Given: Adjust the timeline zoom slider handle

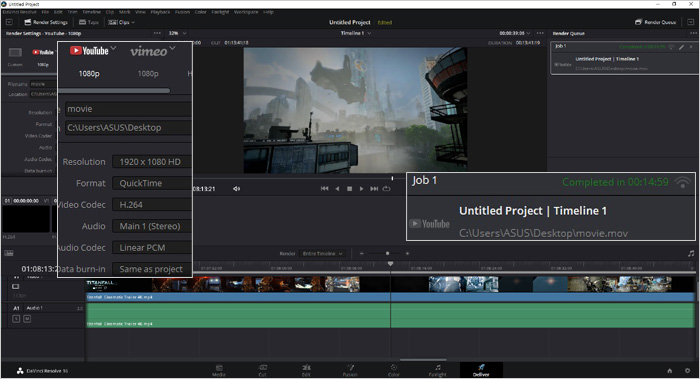Looking at the screenshot, I should point(388,254).
